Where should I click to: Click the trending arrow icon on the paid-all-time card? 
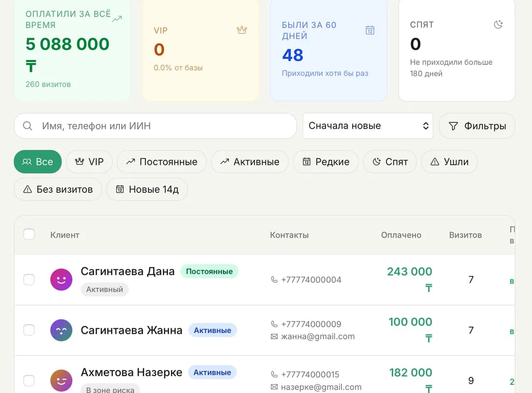[117, 19]
